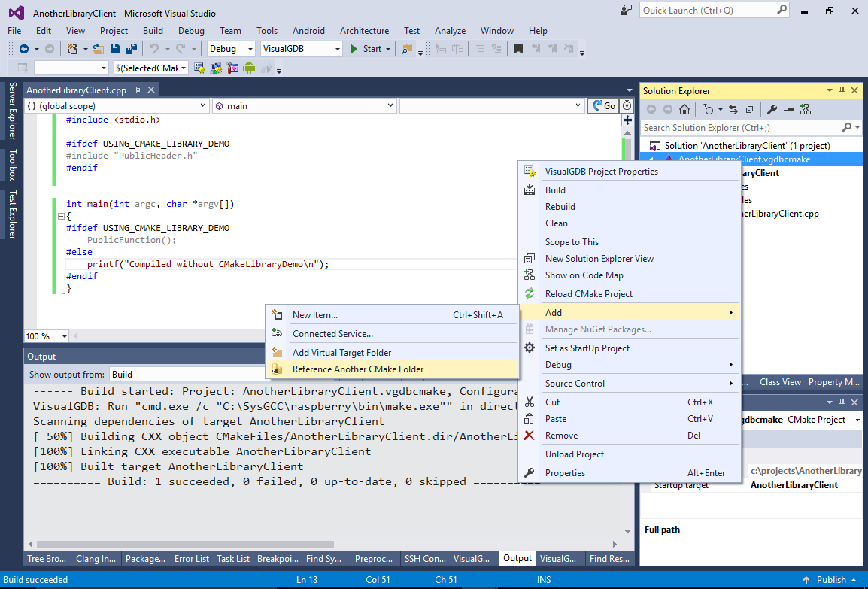Viewport: 868px width, 589px height.
Task: Open the Server Explorer side tab
Action: (12, 111)
